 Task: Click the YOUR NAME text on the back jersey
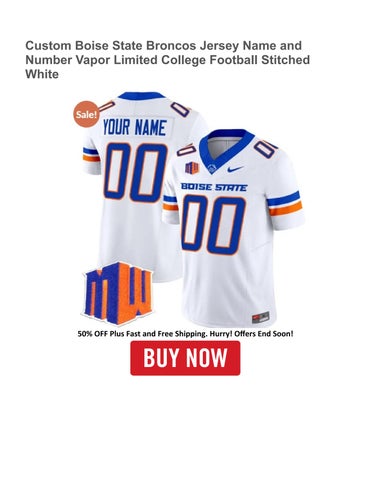click(134, 127)
